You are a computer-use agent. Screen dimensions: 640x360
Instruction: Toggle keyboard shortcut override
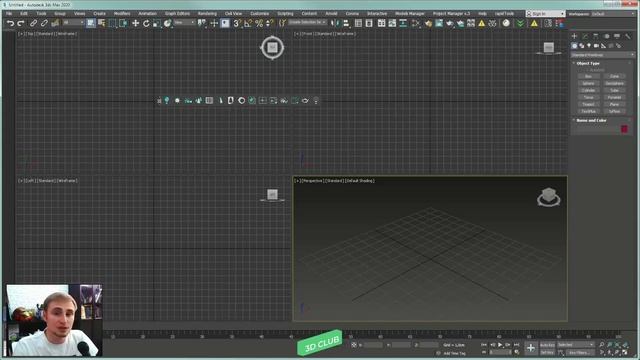[225, 23]
